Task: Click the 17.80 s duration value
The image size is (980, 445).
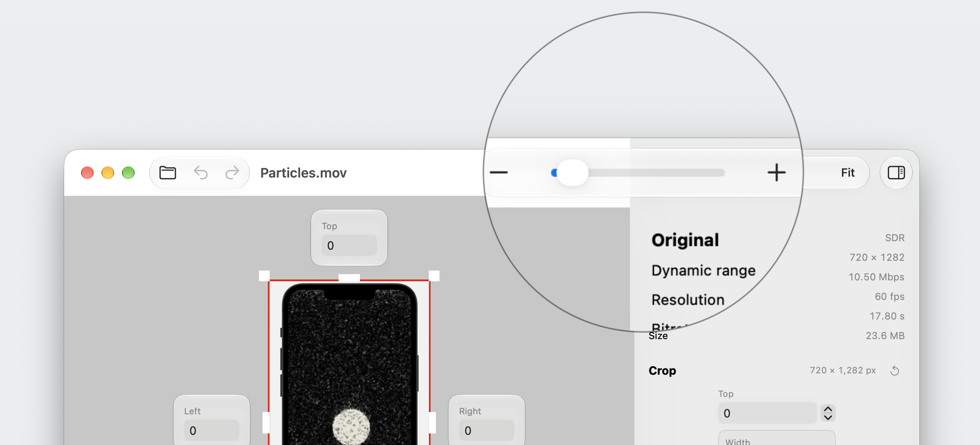Action: pos(887,316)
